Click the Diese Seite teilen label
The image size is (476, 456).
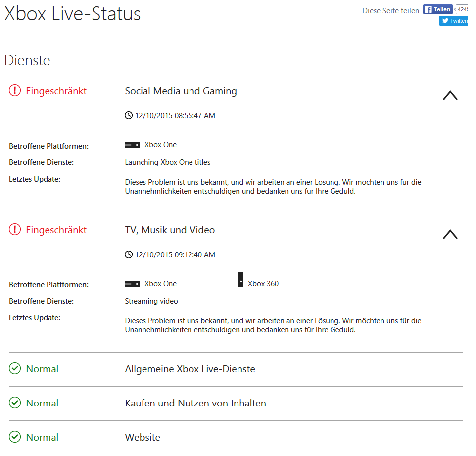pos(391,11)
